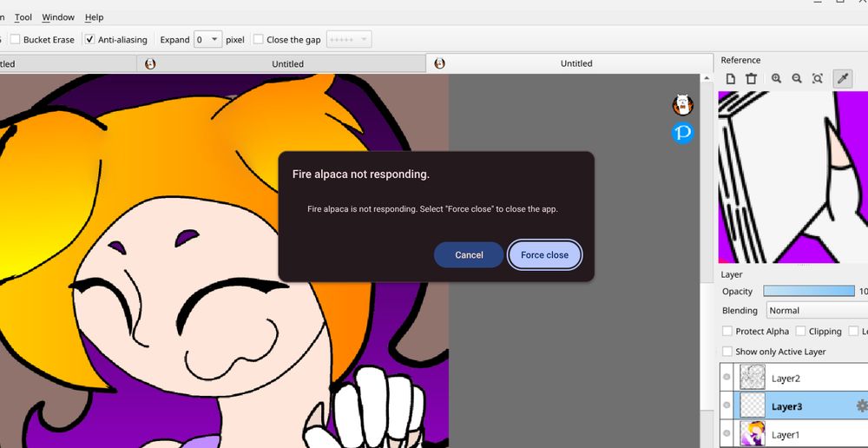Click the Reference panel title
Screen dimensions: 868x448
click(x=740, y=60)
